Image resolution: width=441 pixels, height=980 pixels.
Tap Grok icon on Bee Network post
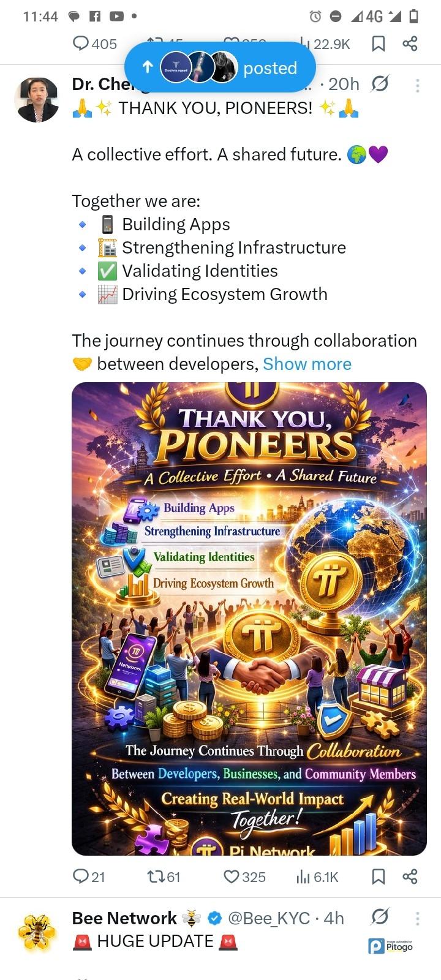(x=380, y=917)
